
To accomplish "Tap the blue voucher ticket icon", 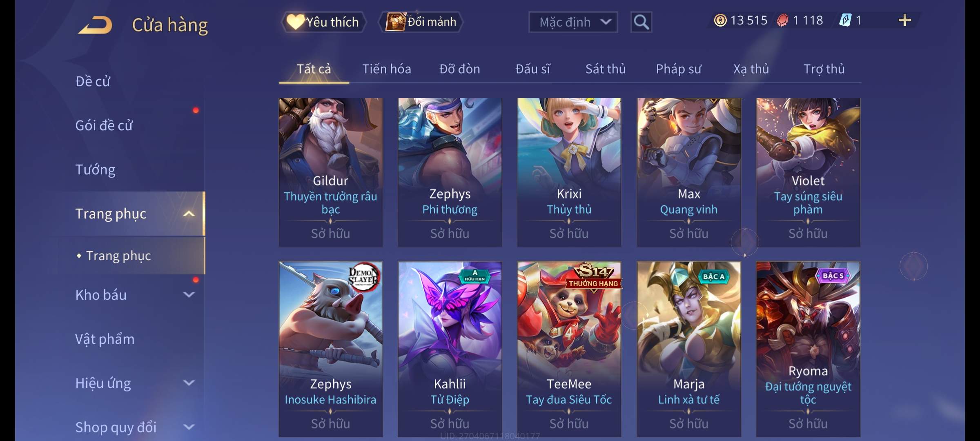I will [845, 20].
